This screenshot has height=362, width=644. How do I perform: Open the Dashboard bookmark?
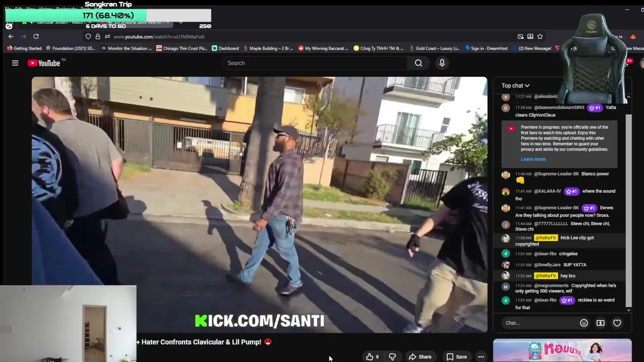point(225,48)
